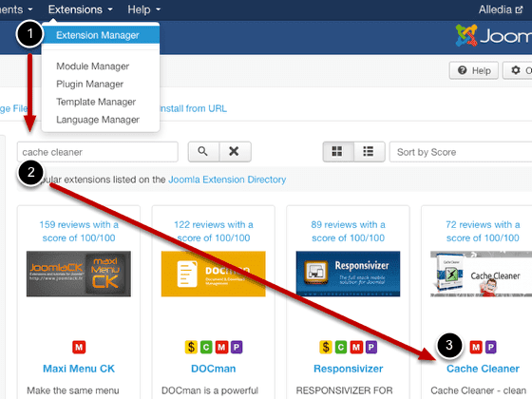The width and height of the screenshot is (532, 399).
Task: Switch to Install from URL tab
Action: click(193, 108)
